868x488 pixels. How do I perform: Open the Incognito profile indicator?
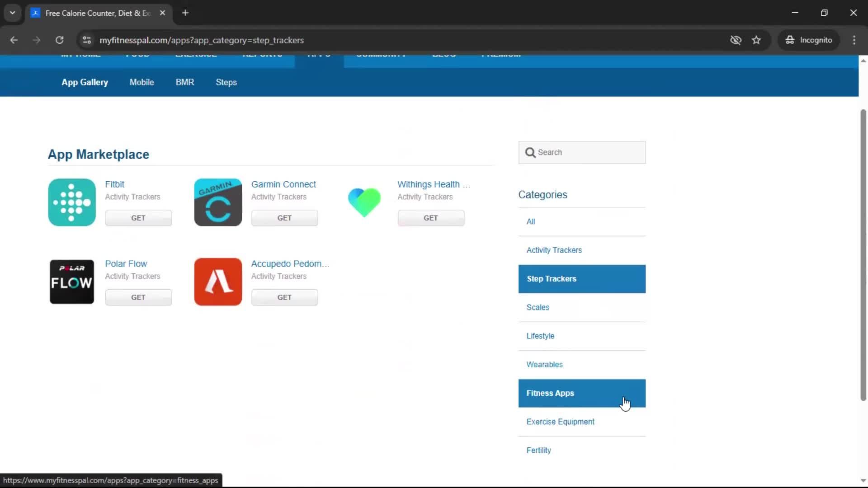808,40
